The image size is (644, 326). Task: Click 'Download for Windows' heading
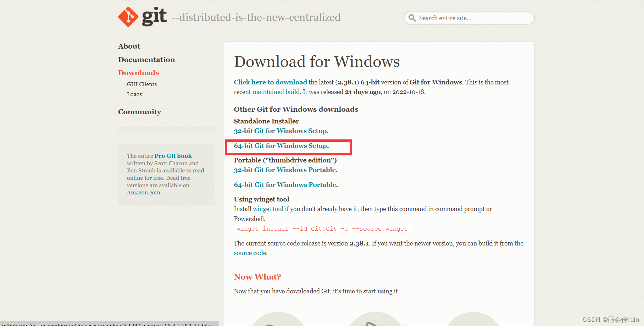[317, 62]
